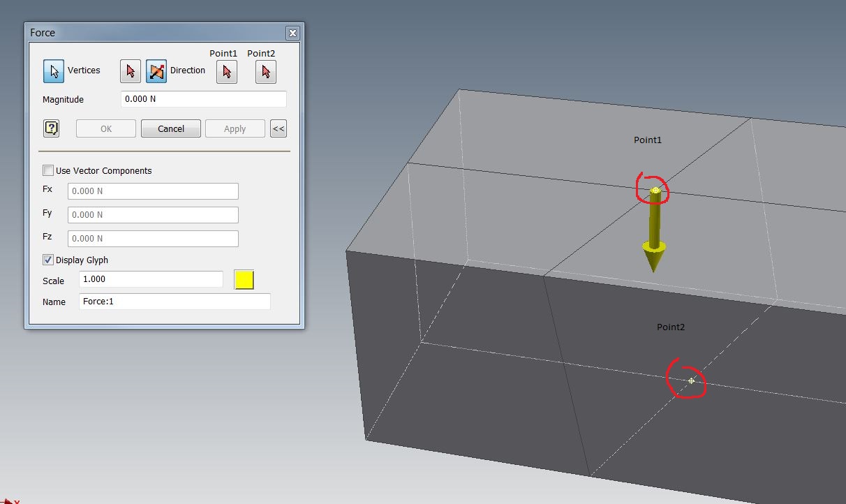Click the Fy value field
Image resolution: width=846 pixels, height=504 pixels.
pos(153,215)
